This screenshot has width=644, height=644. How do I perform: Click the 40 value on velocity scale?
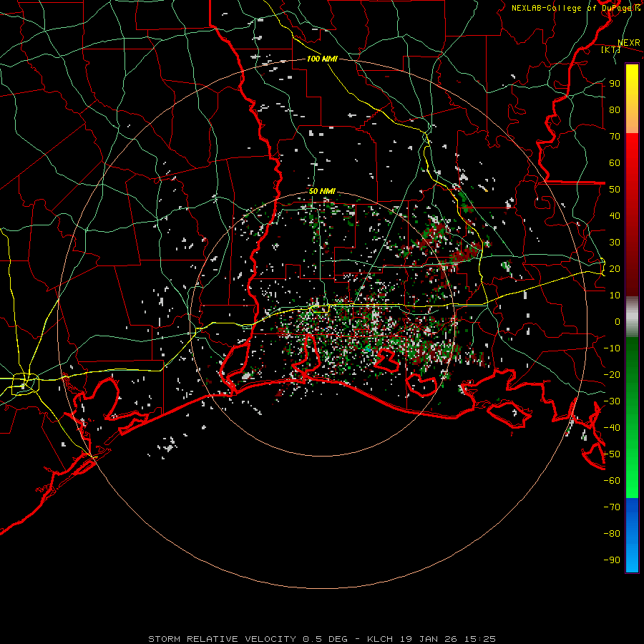point(615,216)
